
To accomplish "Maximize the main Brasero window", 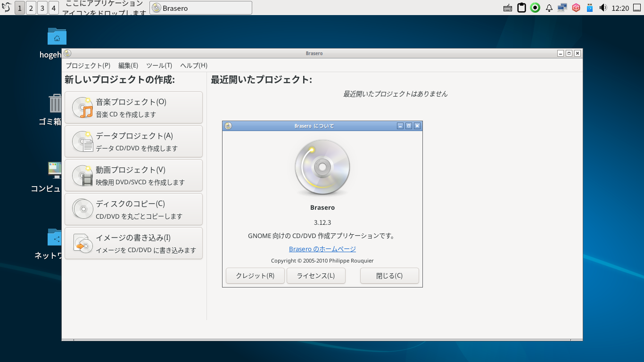I will tap(569, 53).
